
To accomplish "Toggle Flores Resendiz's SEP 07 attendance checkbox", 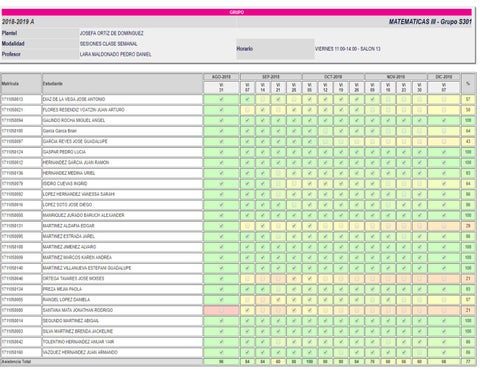I will pos(247,110).
